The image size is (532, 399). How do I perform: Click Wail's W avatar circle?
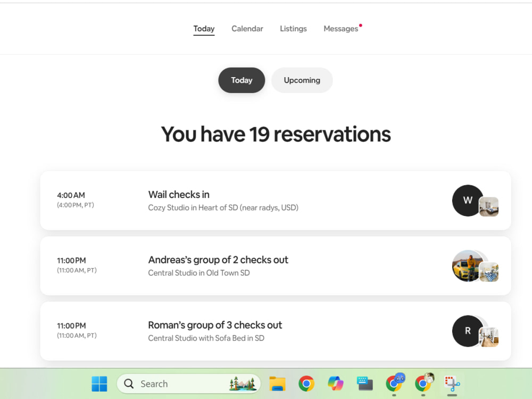point(468,201)
